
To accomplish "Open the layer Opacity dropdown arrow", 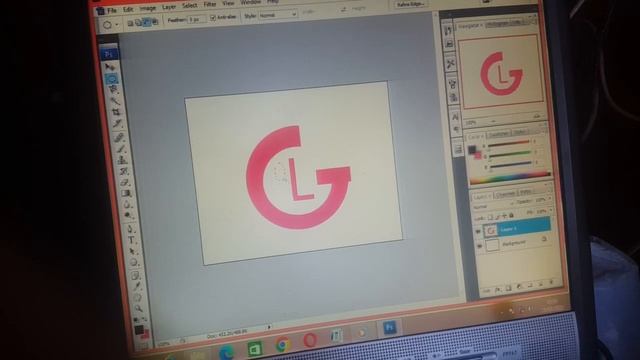I will pyautogui.click(x=550, y=198).
